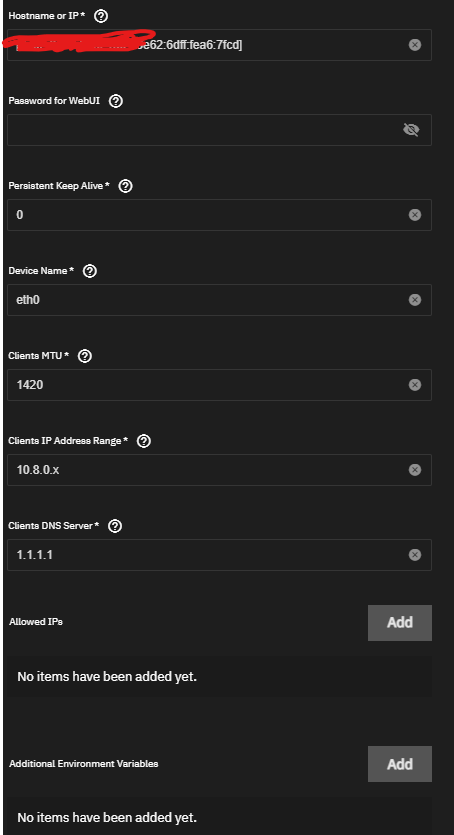Edit the Device Name eth0 field
This screenshot has height=835, width=454.
(219, 300)
